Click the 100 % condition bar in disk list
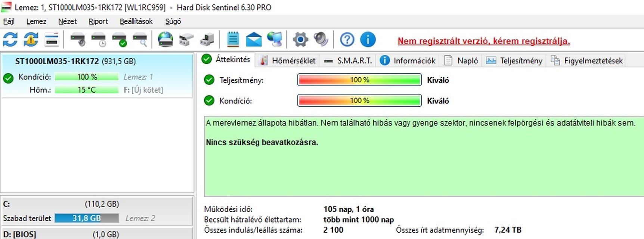This screenshot has width=644, height=239. point(87,77)
